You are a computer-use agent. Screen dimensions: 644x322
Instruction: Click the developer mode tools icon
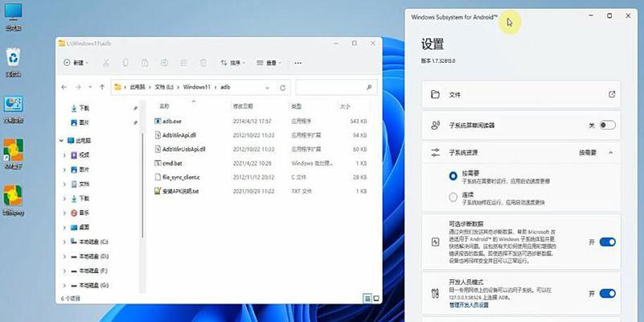pos(435,294)
